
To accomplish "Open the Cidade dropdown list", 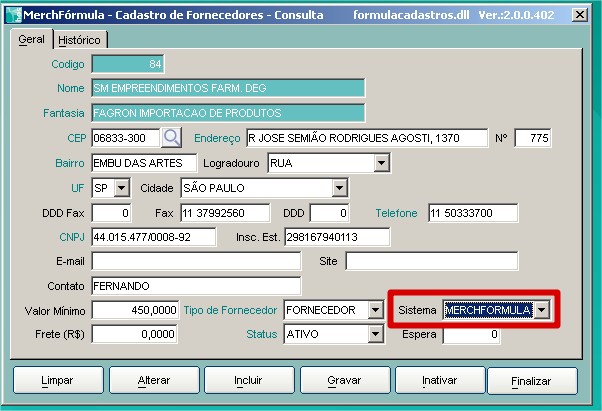I will (x=339, y=188).
